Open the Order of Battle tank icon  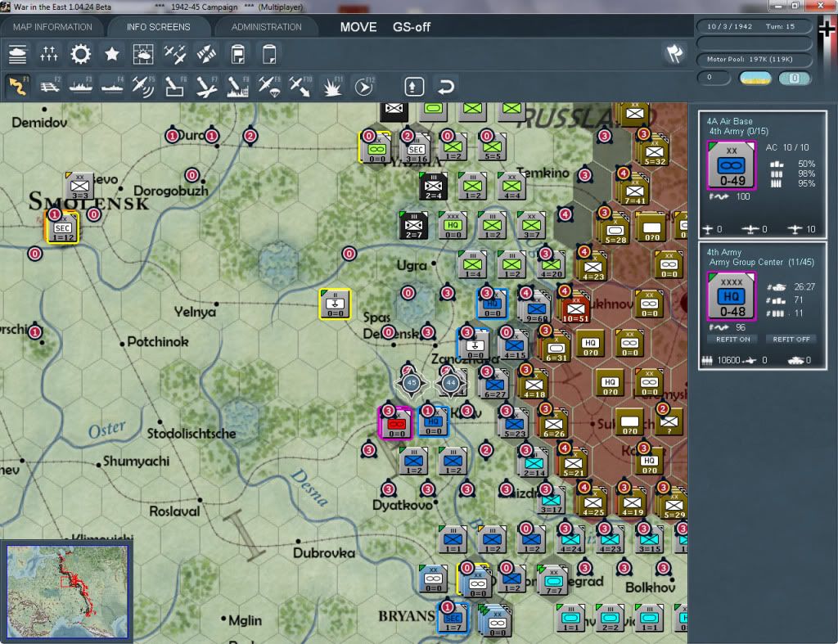click(18, 54)
